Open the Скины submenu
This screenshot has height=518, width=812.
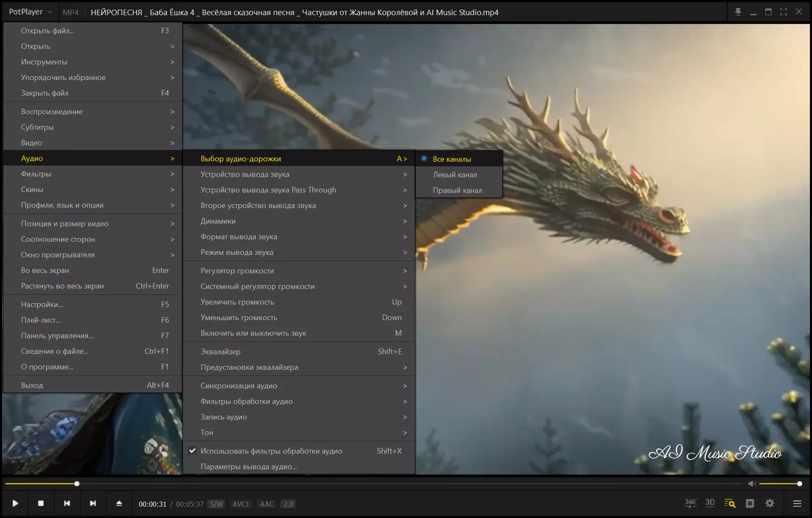93,189
